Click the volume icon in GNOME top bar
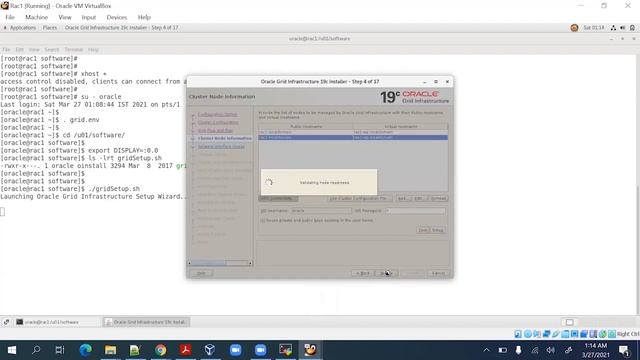Viewport: 640px width, 360px height. 623,28
